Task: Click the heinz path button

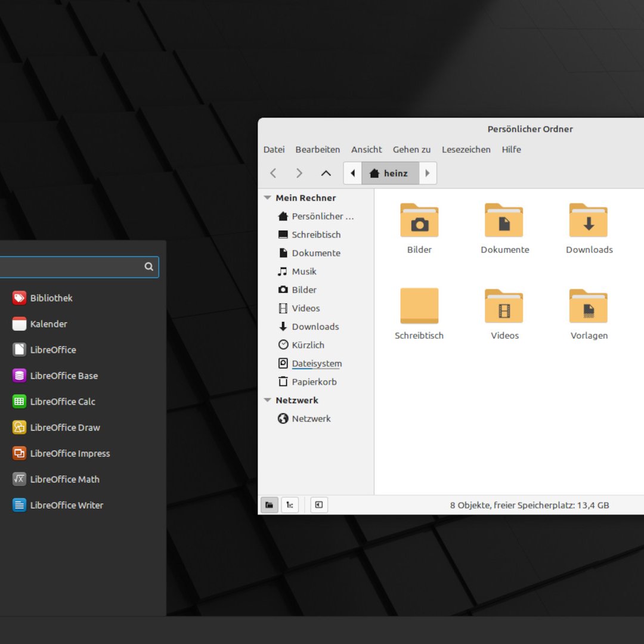Action: tap(390, 174)
